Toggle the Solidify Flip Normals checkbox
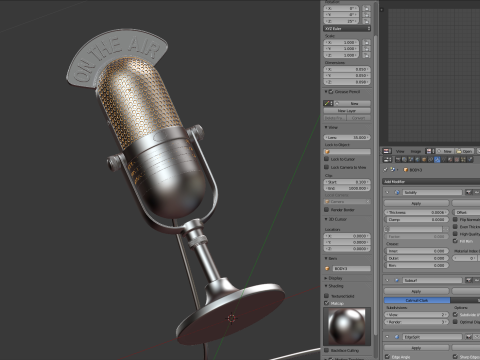 point(455,219)
